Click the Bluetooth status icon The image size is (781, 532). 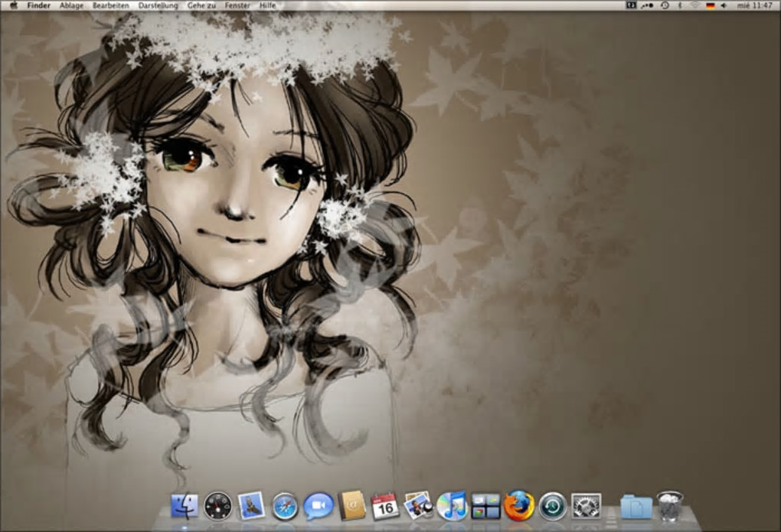click(680, 5)
